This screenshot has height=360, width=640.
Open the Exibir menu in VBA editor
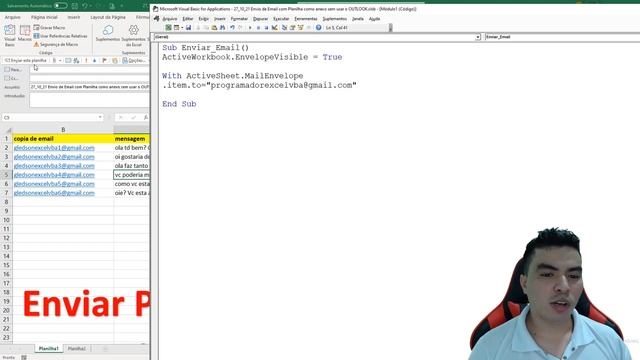(204, 19)
